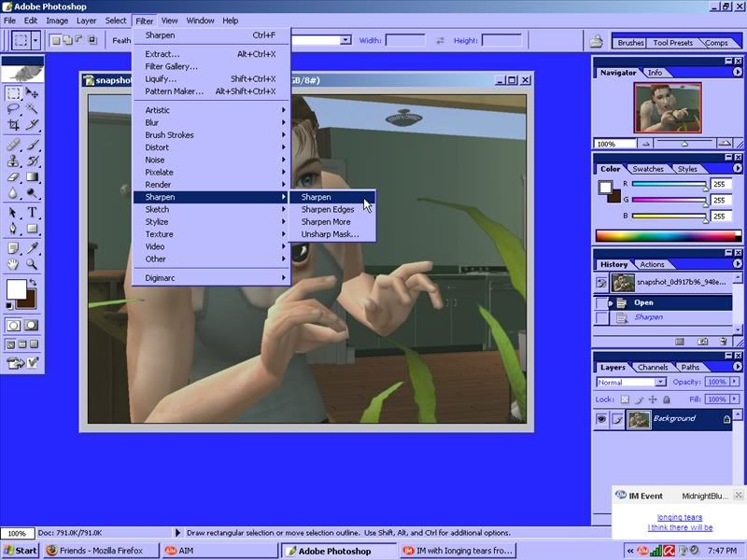Open AIM from the taskbar
This screenshot has width=747, height=560.
point(219,551)
